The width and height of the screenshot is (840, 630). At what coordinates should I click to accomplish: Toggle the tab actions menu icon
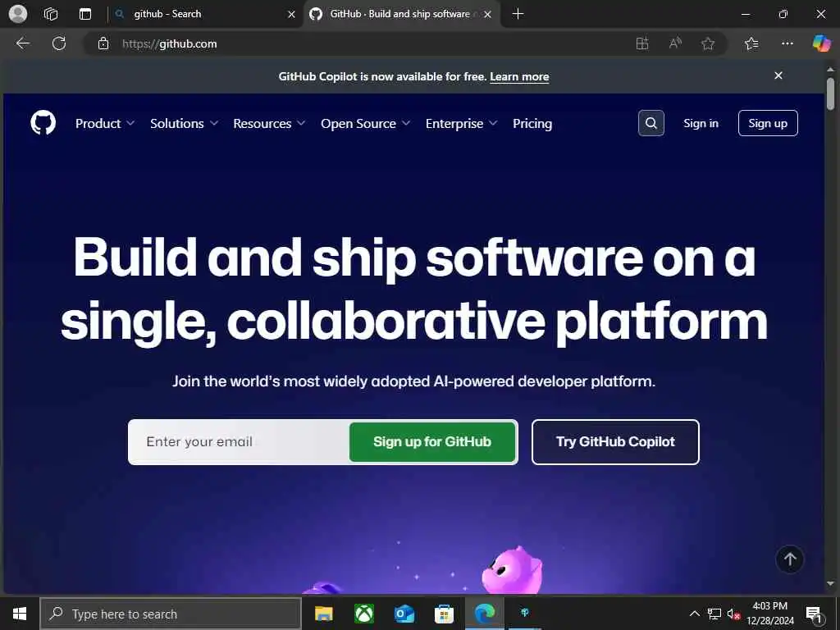[85, 14]
